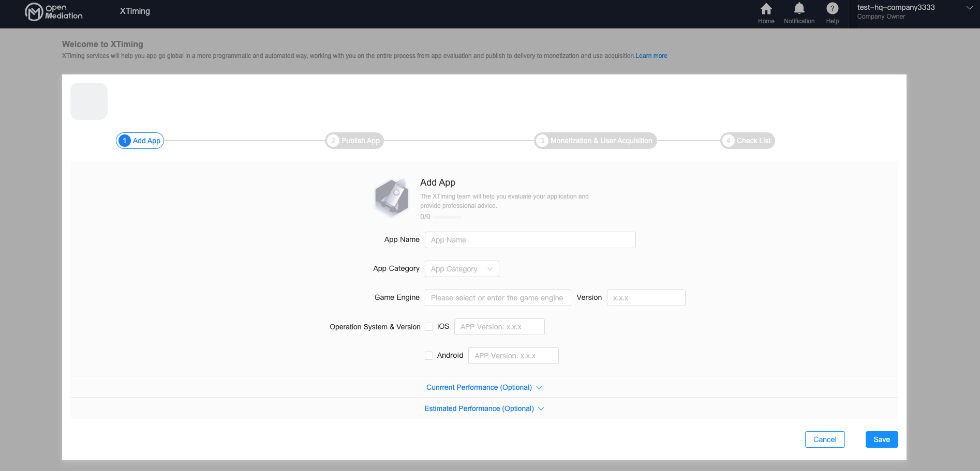This screenshot has height=471, width=980.
Task: Click the Company Owner role text
Action: [881, 17]
